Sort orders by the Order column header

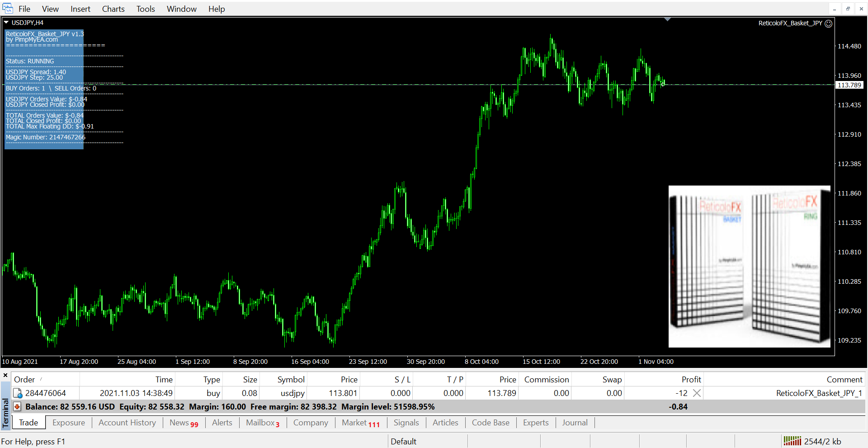tap(24, 380)
